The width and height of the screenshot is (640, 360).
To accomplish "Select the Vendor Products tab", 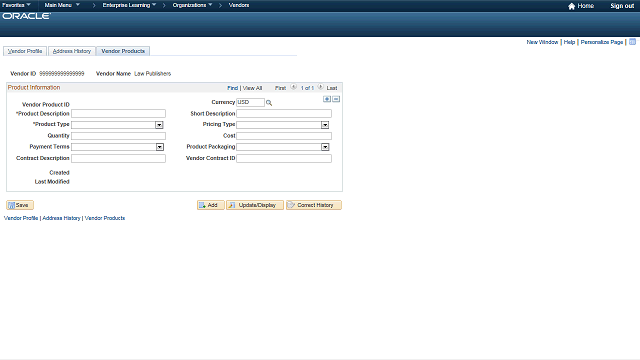I will click(x=123, y=51).
